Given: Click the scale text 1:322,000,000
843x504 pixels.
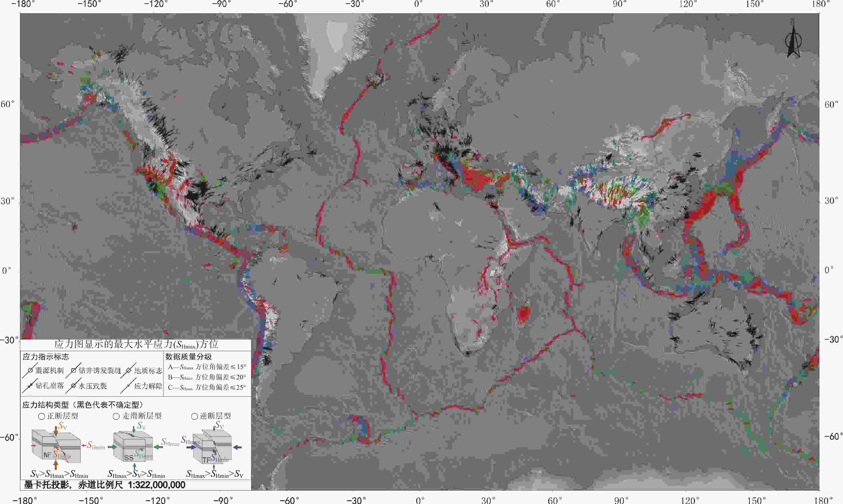Looking at the screenshot, I should pyautogui.click(x=156, y=485).
